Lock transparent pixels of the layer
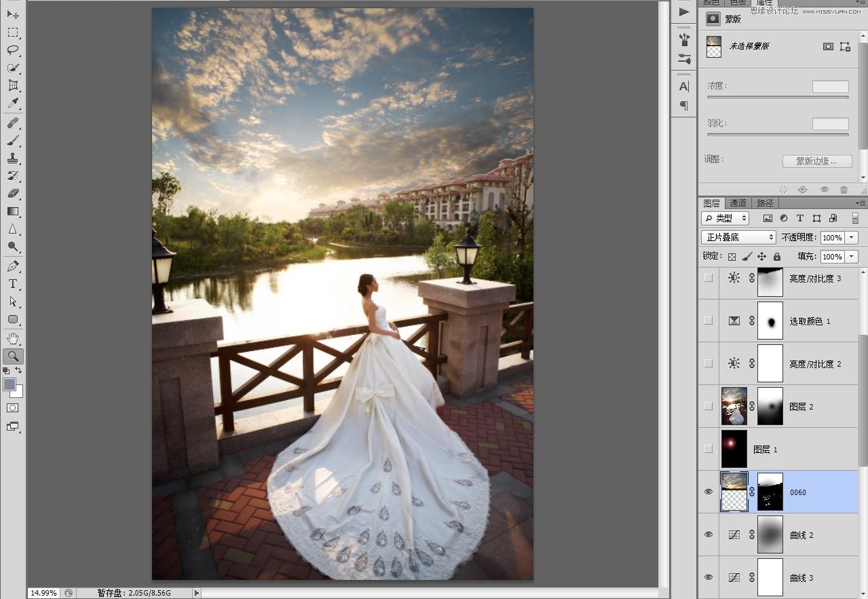The image size is (868, 599). [732, 257]
